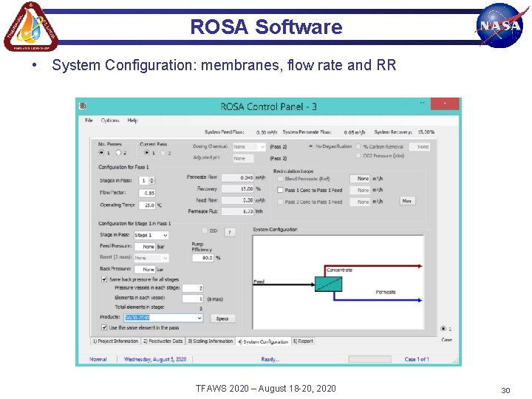Click the Permeate Flux value field
This screenshot has width=532, height=399.
[237, 211]
